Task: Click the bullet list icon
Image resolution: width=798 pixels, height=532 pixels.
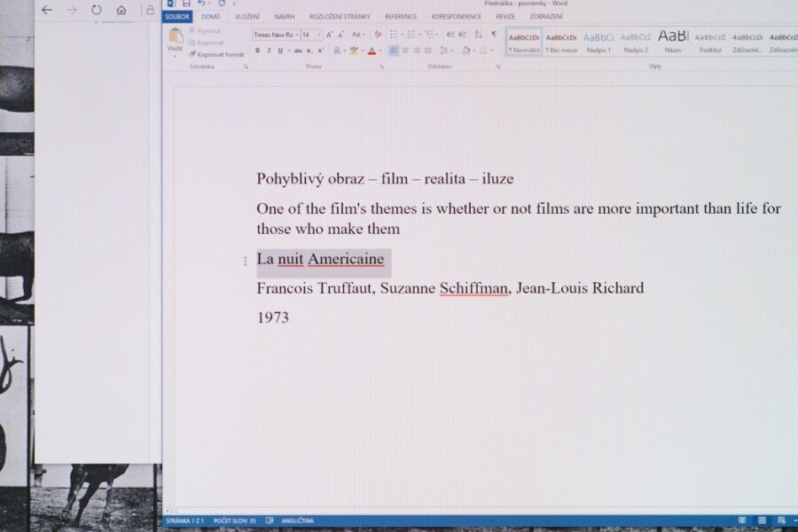Action: point(394,35)
